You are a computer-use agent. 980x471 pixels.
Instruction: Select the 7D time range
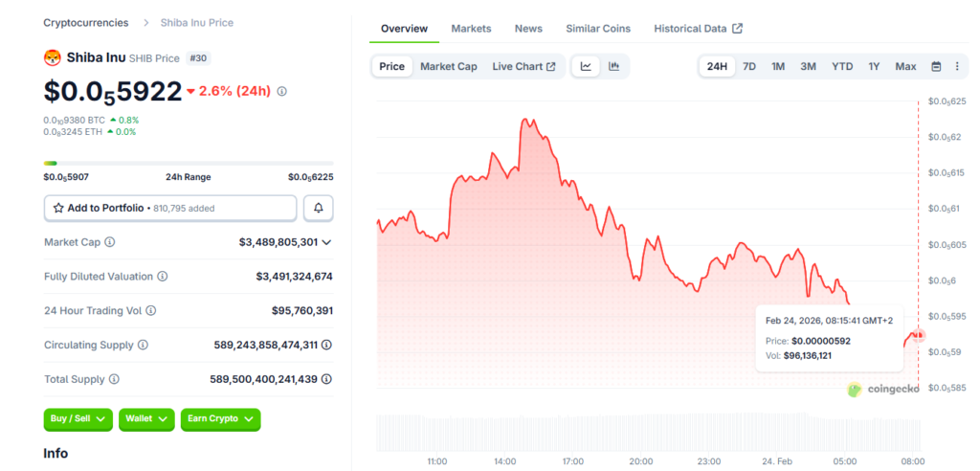(749, 66)
